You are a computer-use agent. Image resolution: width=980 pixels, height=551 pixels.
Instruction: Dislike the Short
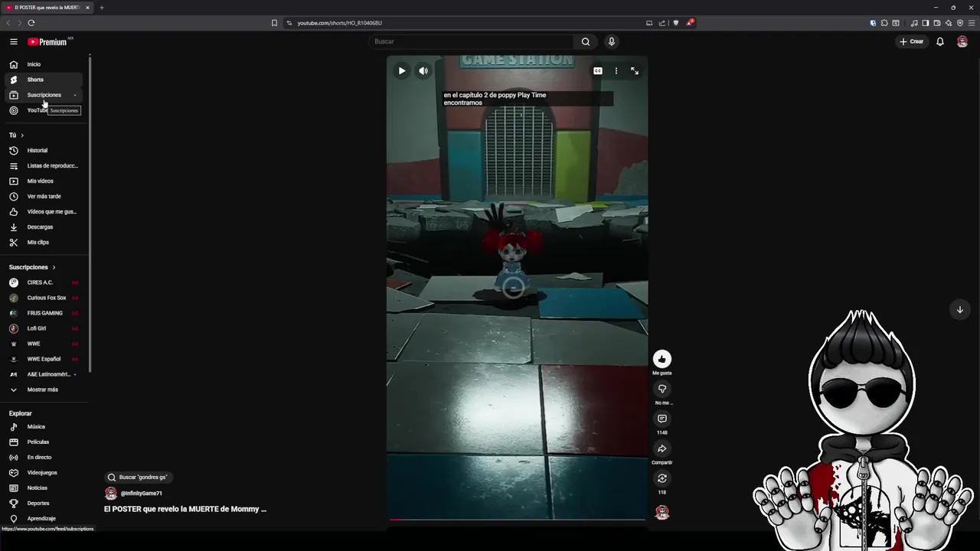pos(662,389)
